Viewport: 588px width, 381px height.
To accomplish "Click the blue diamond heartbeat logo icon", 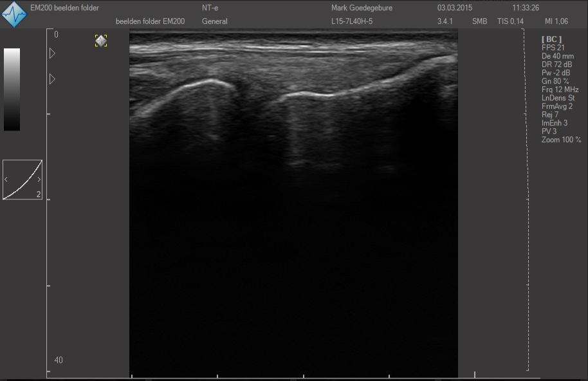I will click(x=14, y=14).
